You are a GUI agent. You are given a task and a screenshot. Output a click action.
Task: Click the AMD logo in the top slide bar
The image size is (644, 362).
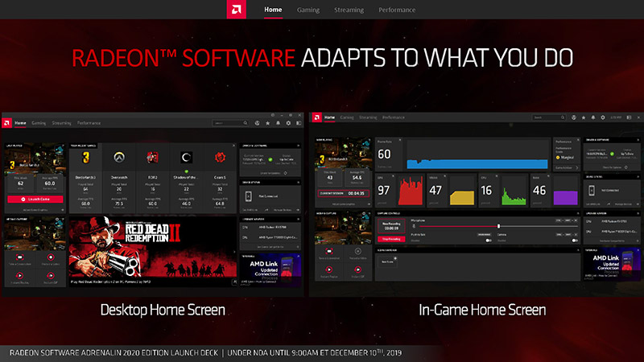pyautogui.click(x=236, y=9)
